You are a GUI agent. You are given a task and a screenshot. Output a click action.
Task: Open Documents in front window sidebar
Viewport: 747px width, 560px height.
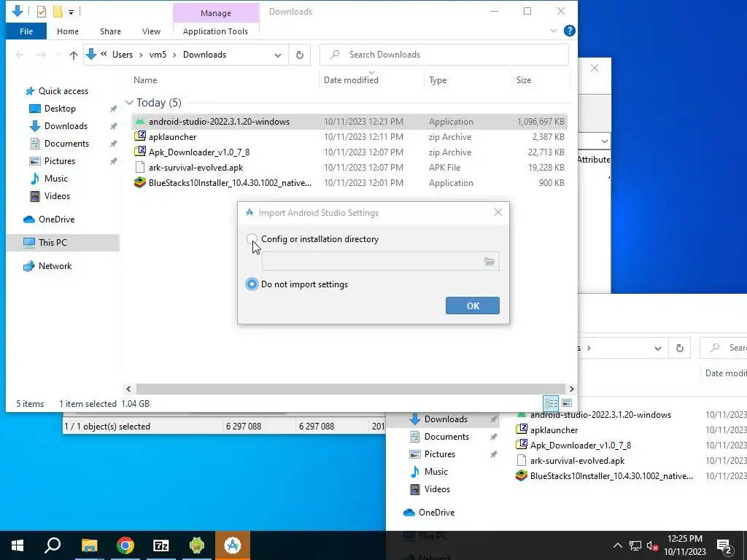click(66, 144)
